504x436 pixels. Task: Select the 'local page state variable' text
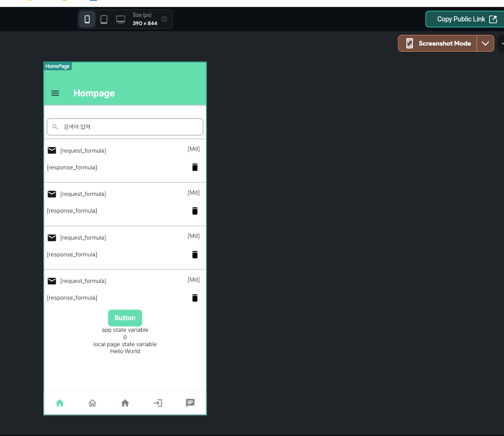pos(125,344)
